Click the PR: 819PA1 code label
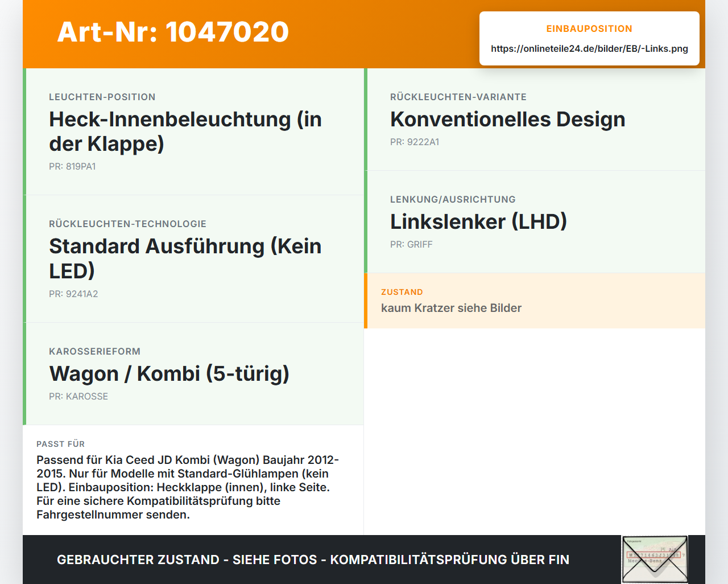The height and width of the screenshot is (584, 728). click(72, 167)
